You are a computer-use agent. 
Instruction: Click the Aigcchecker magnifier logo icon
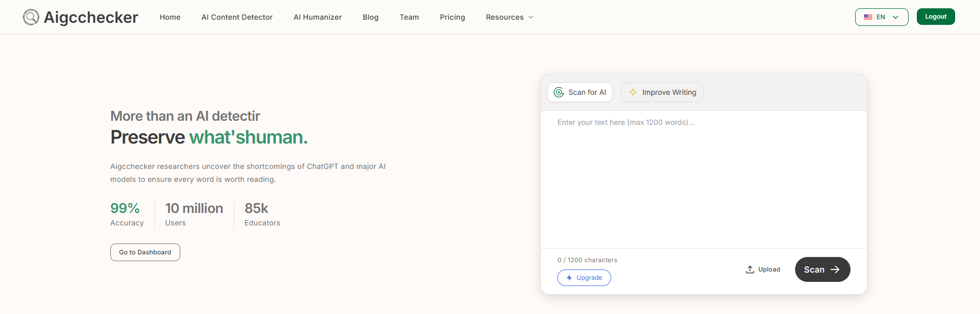point(31,17)
